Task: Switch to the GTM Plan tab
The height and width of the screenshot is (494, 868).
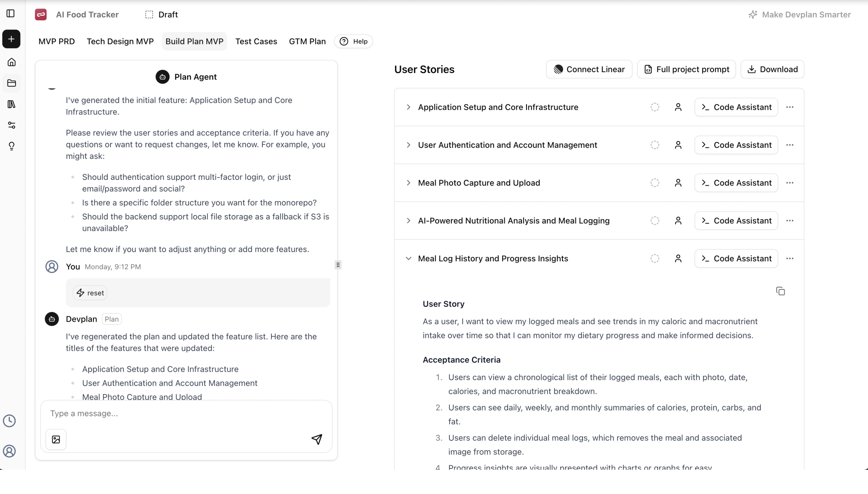Action: pyautogui.click(x=307, y=41)
